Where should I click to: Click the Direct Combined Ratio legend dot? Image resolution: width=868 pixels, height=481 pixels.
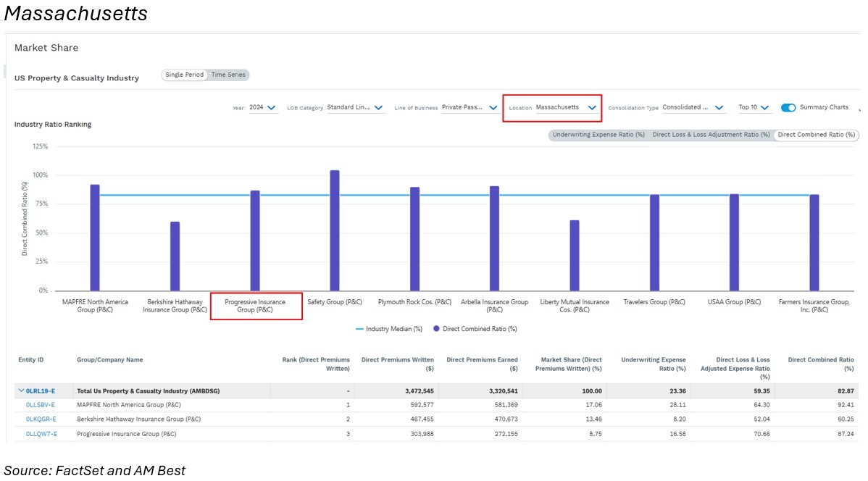coord(437,329)
